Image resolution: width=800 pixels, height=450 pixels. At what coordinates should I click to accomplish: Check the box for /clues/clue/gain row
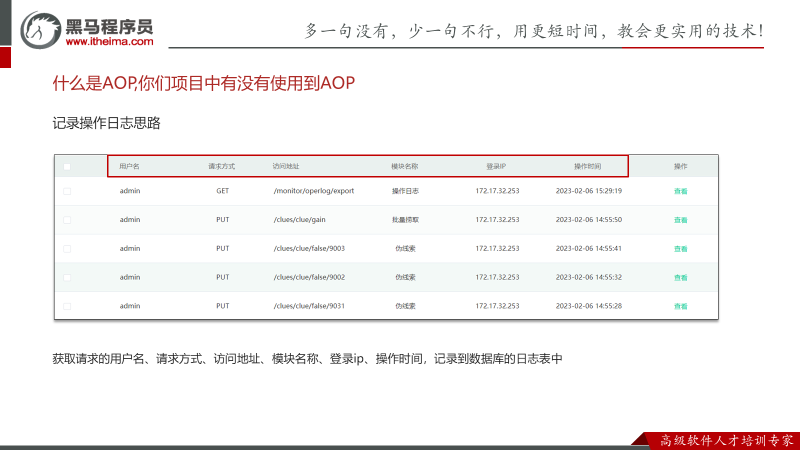(x=67, y=220)
